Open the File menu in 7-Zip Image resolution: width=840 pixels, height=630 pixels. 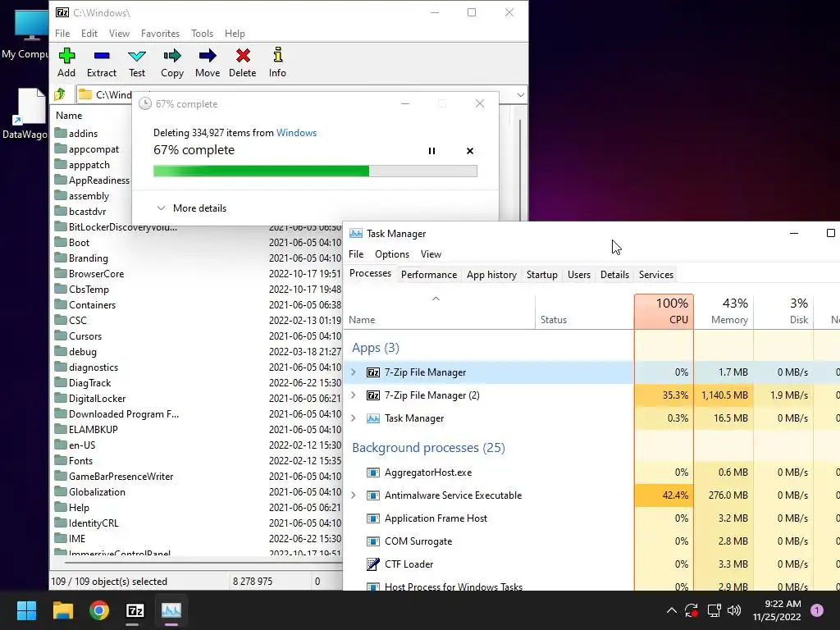coord(62,33)
